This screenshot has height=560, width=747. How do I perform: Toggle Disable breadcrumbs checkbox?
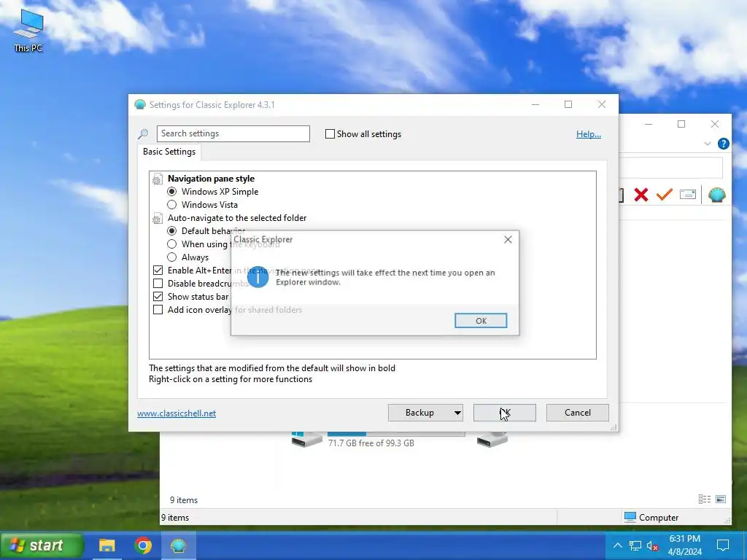158,284
